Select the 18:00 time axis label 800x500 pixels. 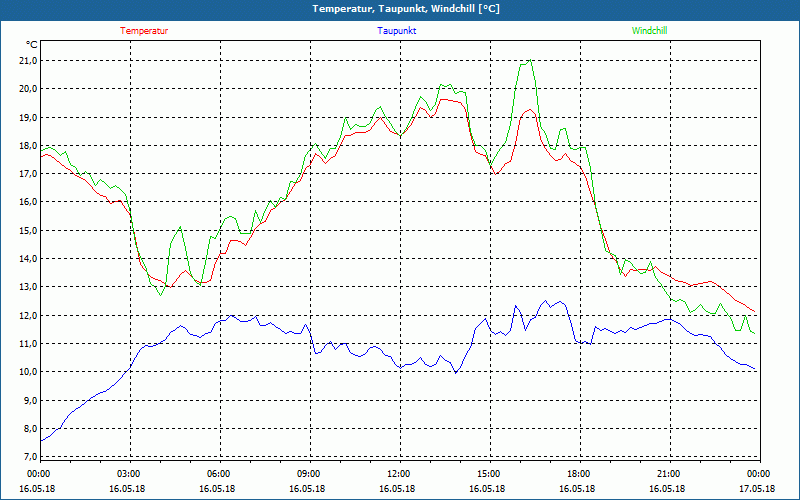click(579, 474)
